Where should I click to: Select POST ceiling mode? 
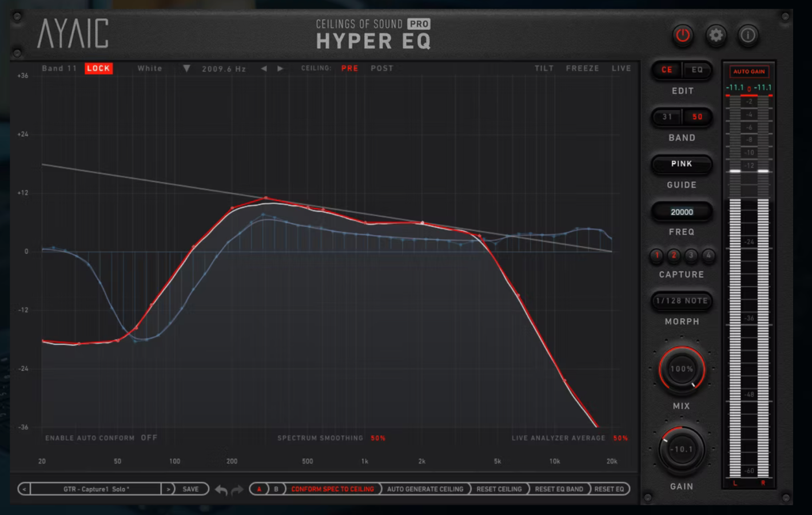[x=382, y=68]
